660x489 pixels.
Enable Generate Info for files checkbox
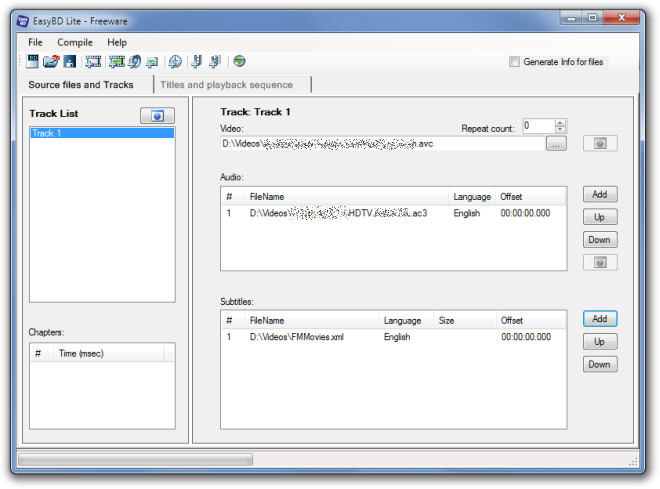(514, 62)
